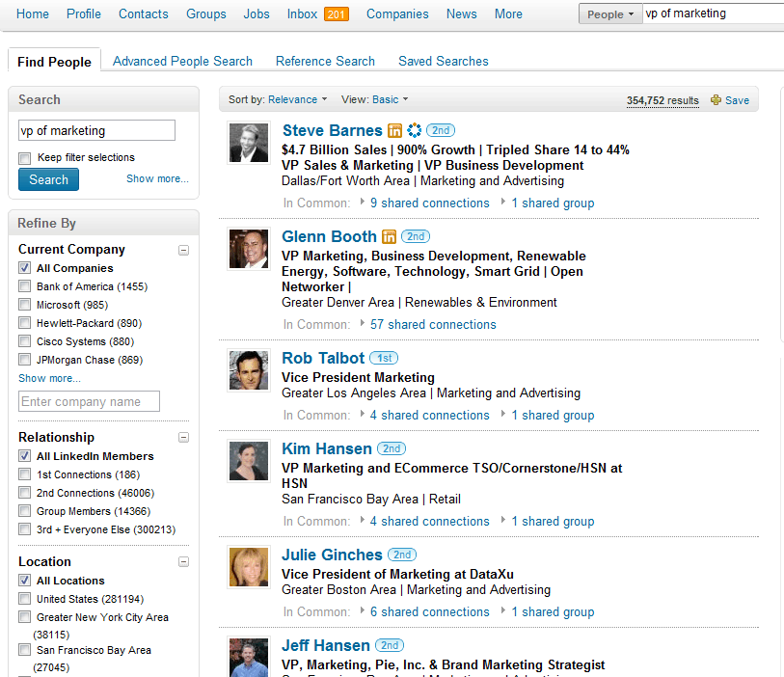Expand Kim Hansen 4 shared connections
Image resolution: width=784 pixels, height=677 pixels.
click(429, 521)
